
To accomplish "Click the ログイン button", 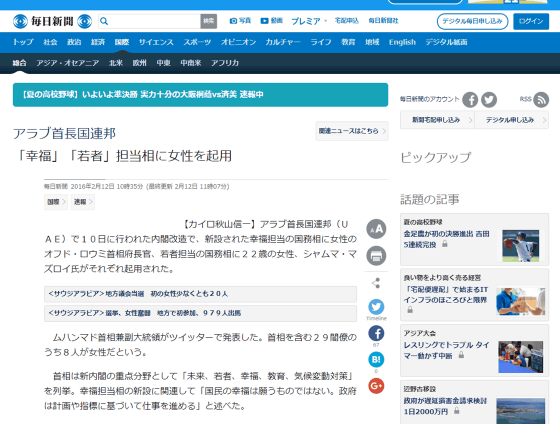I will click(x=531, y=21).
